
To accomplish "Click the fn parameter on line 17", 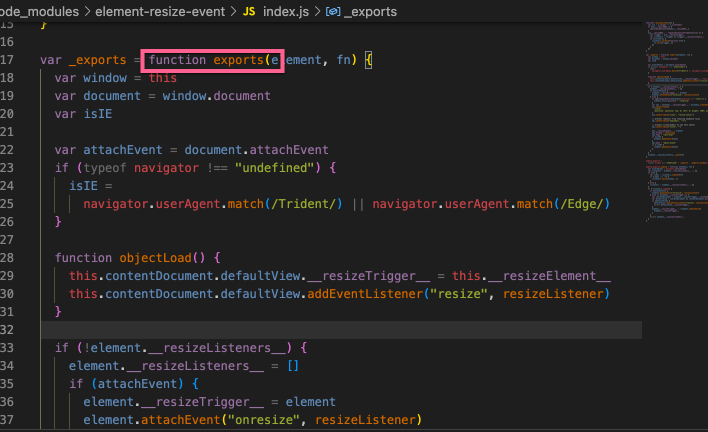I will tap(343, 60).
